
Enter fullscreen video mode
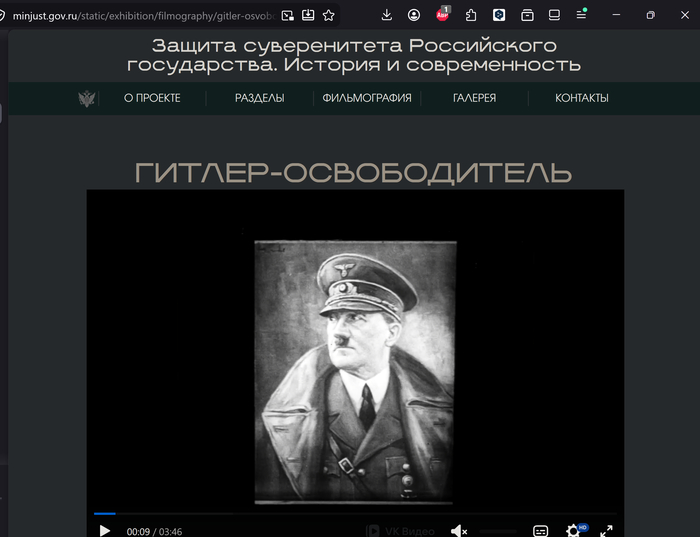pyautogui.click(x=606, y=531)
